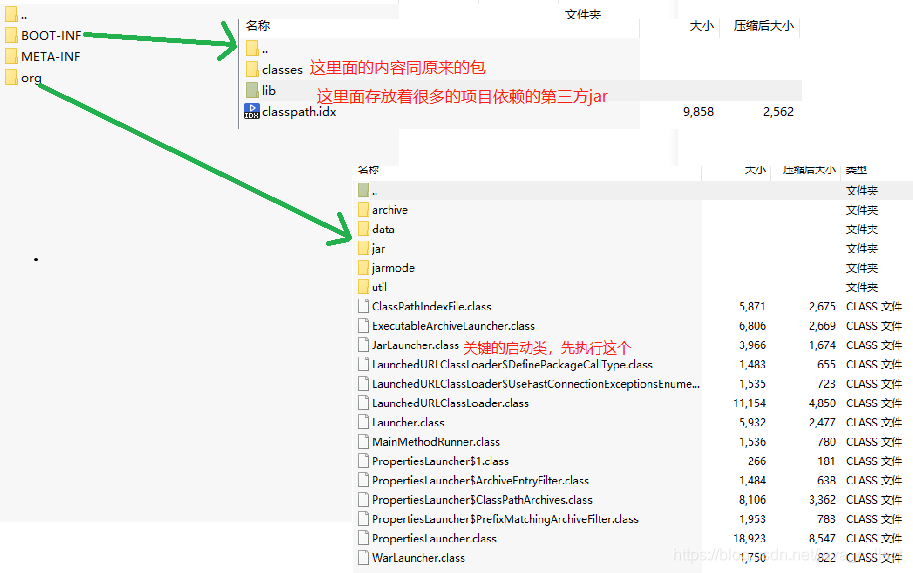Select the LaunchedURLClassLoader$UseFastConnectionExceptionsEnume... file name
The height and width of the screenshot is (573, 913).
click(536, 384)
